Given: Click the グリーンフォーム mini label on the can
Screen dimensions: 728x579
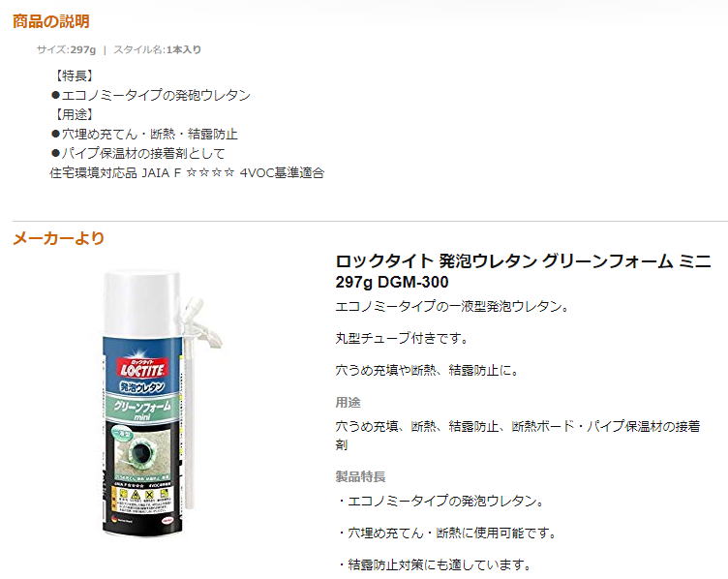Looking at the screenshot, I should tap(142, 410).
